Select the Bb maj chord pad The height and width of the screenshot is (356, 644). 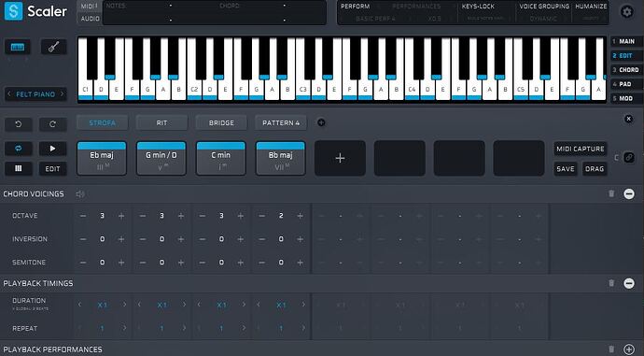pyautogui.click(x=281, y=158)
